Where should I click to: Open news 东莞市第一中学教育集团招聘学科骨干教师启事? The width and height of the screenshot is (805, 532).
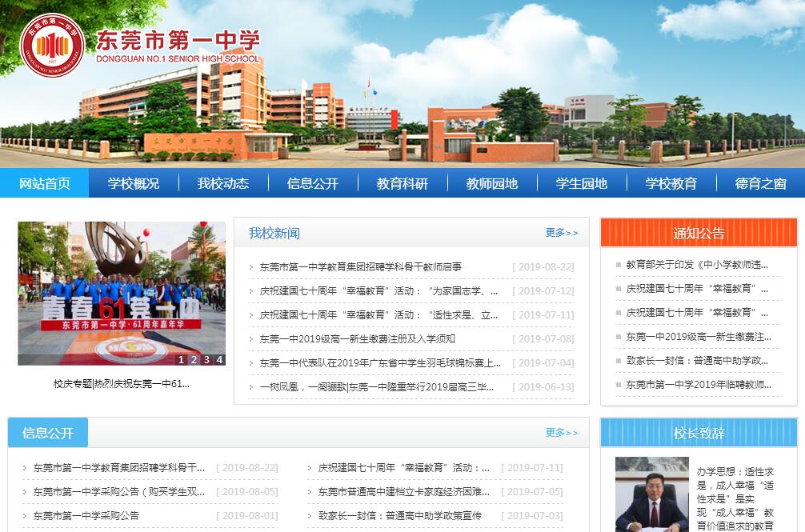[x=360, y=266]
